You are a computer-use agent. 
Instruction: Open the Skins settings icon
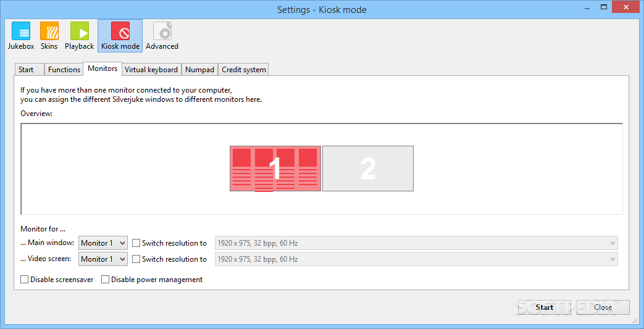pos(49,36)
